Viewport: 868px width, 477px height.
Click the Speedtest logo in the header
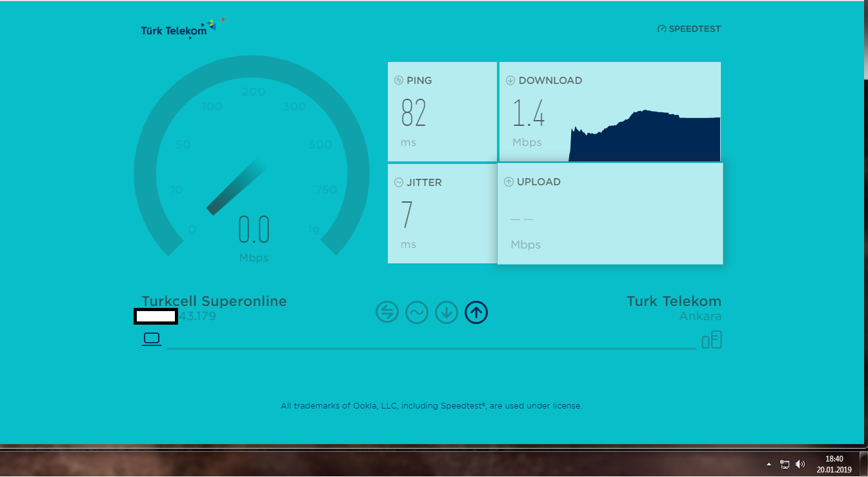click(x=689, y=29)
